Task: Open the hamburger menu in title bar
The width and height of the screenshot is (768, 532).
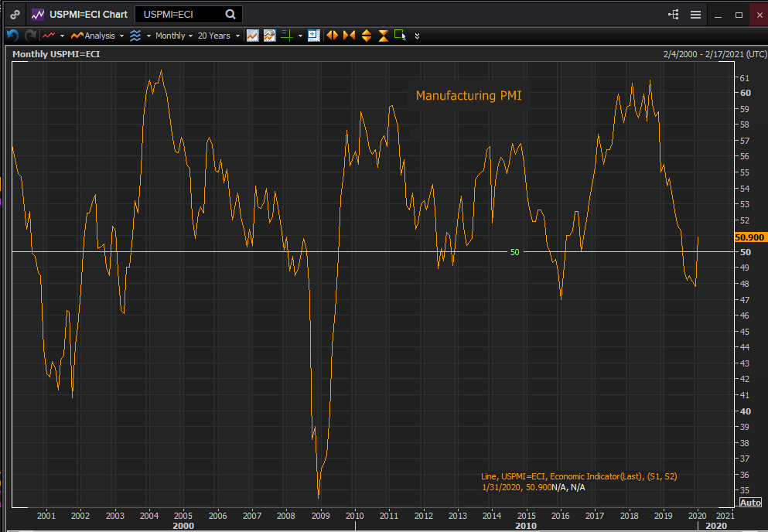Action: [695, 15]
